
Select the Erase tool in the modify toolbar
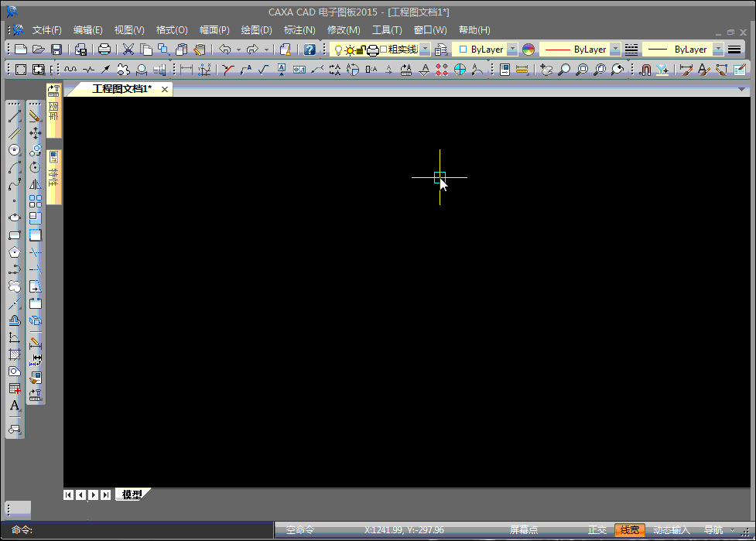point(35,116)
